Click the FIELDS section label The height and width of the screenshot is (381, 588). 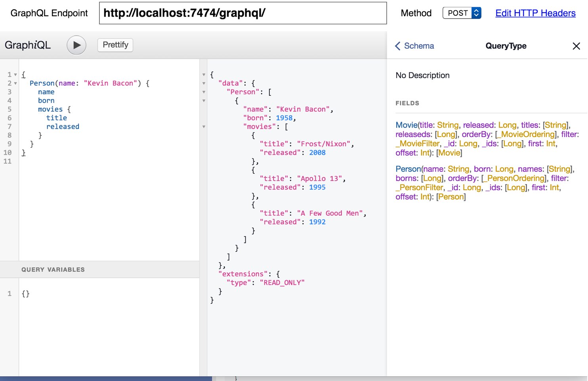[x=407, y=103]
